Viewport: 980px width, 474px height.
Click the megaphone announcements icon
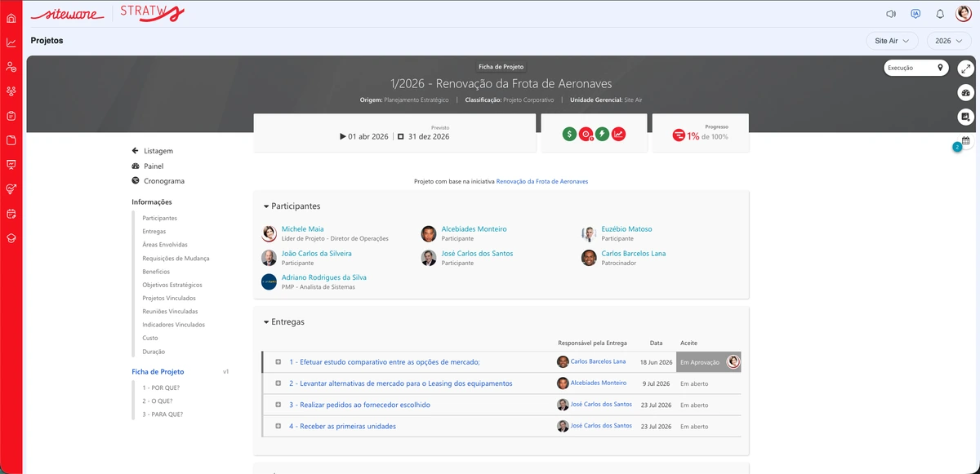[891, 14]
